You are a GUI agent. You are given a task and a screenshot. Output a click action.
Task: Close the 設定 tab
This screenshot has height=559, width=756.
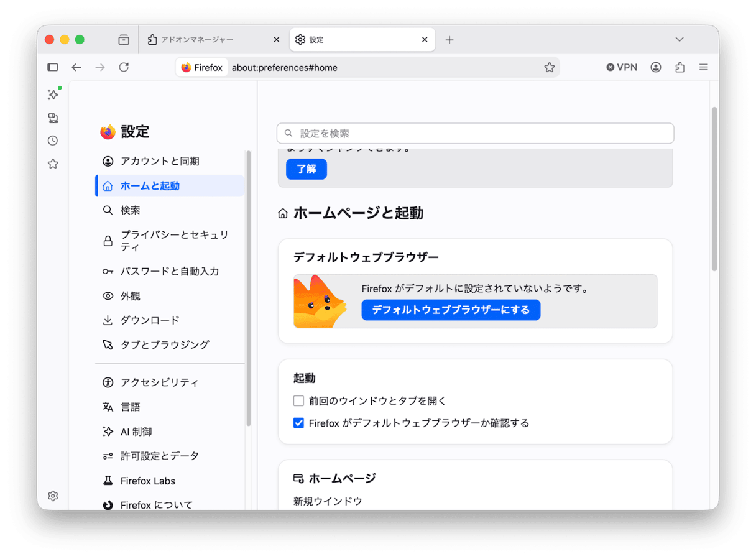[425, 40]
